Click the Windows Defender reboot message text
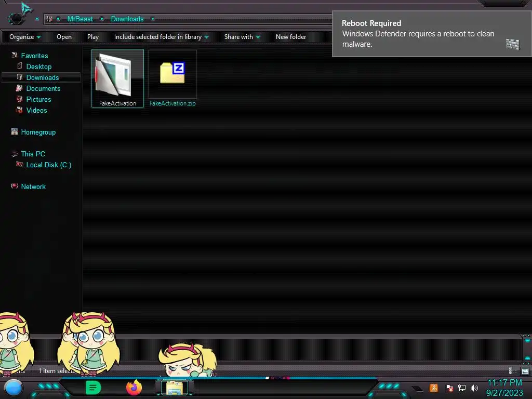The height and width of the screenshot is (399, 532). coord(418,38)
